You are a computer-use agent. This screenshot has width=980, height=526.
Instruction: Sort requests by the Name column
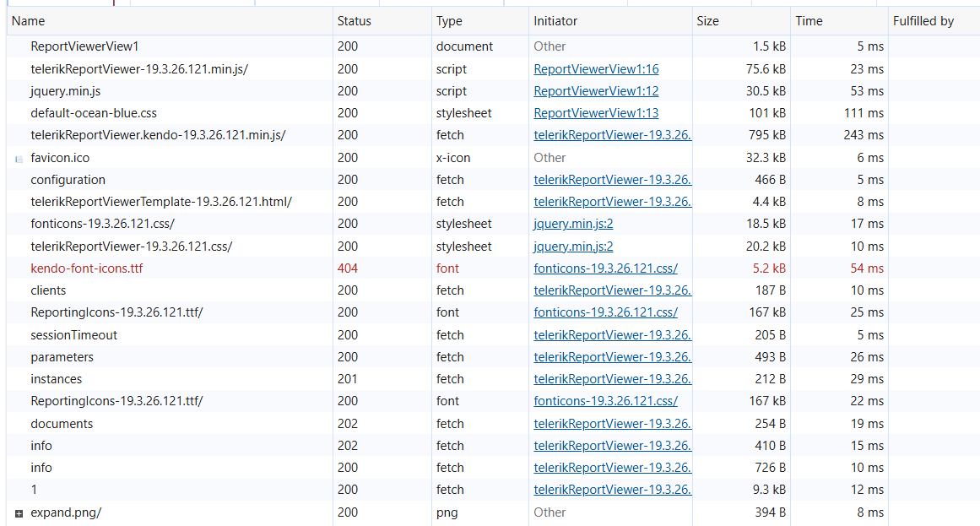29,21
